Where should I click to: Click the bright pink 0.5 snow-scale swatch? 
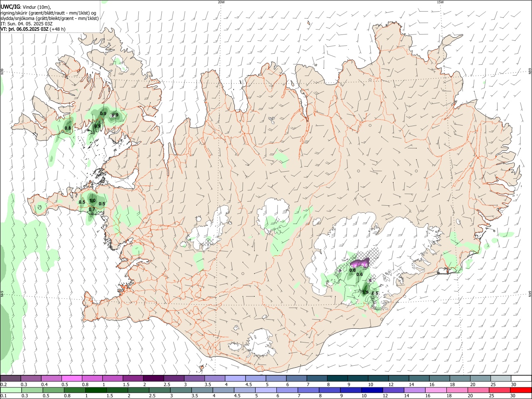click(72, 378)
